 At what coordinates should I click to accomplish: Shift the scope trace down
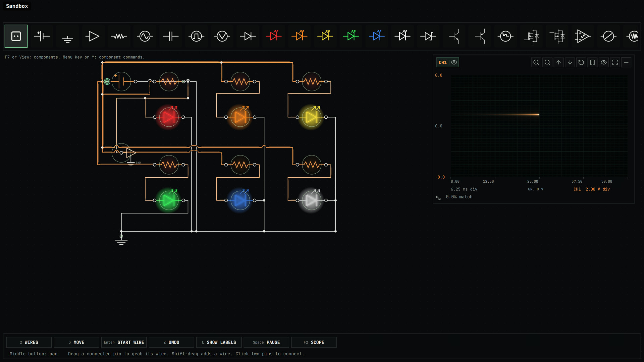(x=570, y=62)
